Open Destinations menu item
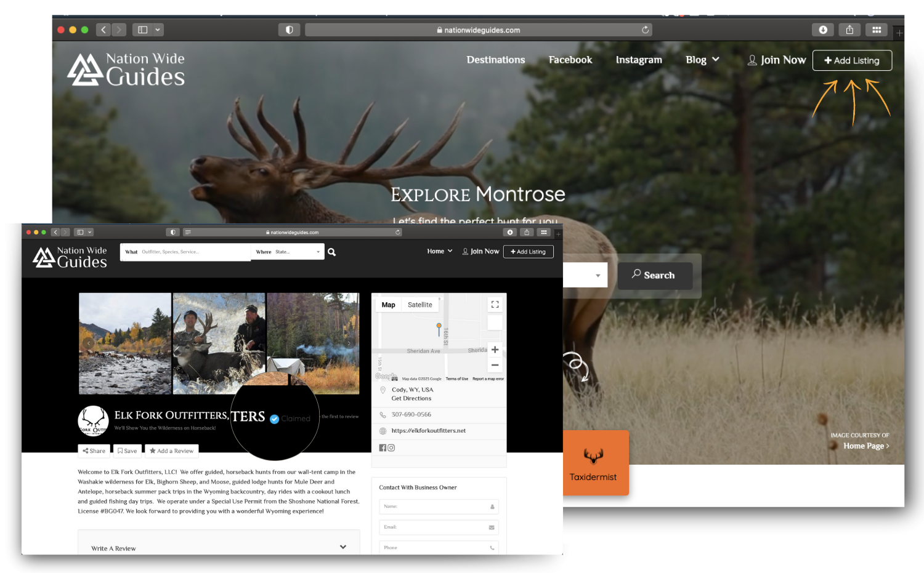924x573 pixels. [x=496, y=60]
